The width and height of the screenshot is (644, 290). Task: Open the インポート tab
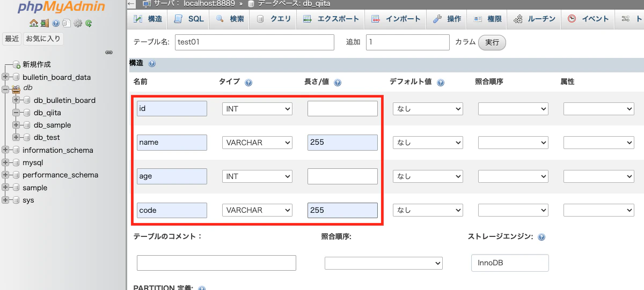396,19
